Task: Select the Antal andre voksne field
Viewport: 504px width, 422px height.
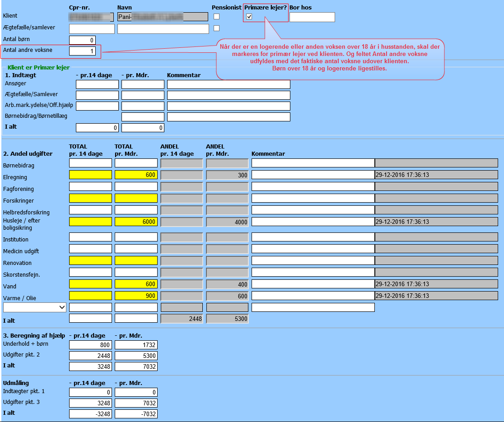Action: (x=82, y=51)
